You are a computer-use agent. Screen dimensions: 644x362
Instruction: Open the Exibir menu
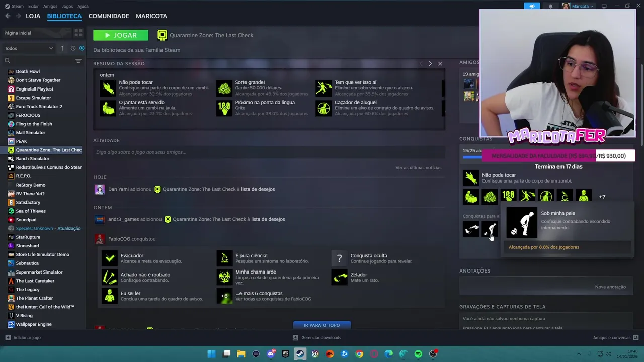(33, 6)
